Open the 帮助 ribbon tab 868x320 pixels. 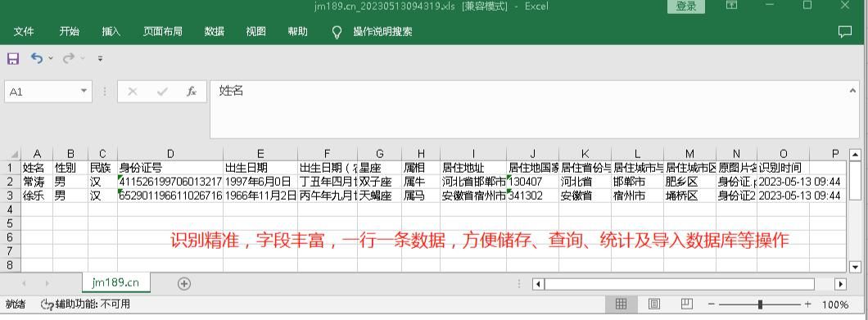click(297, 32)
